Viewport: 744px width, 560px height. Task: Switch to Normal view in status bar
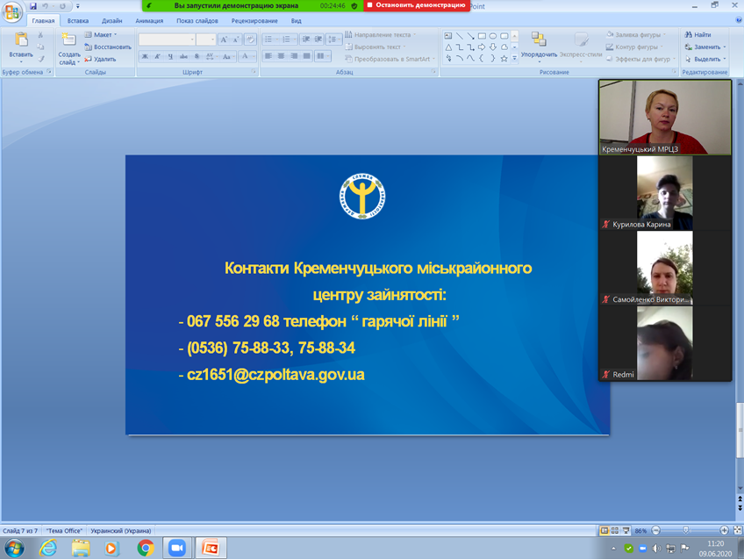[x=604, y=531]
